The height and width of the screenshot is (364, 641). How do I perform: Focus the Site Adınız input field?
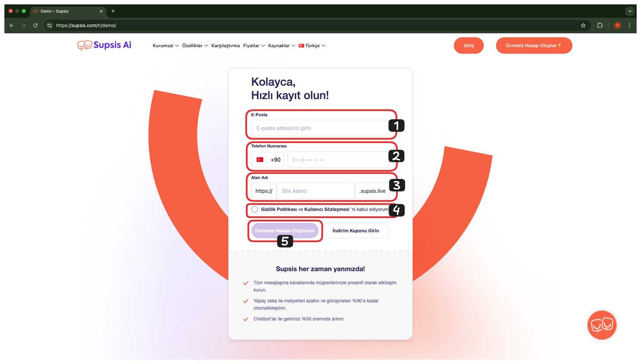pos(316,191)
